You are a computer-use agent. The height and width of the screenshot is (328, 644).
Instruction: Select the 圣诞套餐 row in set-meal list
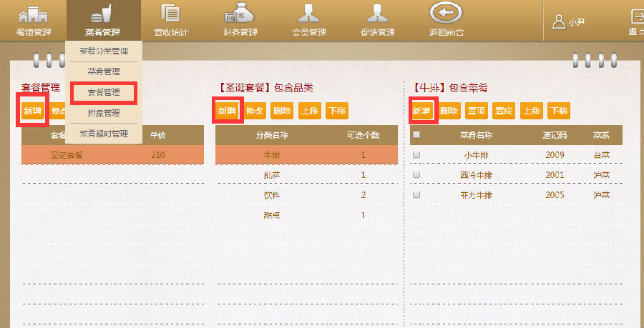click(x=67, y=155)
